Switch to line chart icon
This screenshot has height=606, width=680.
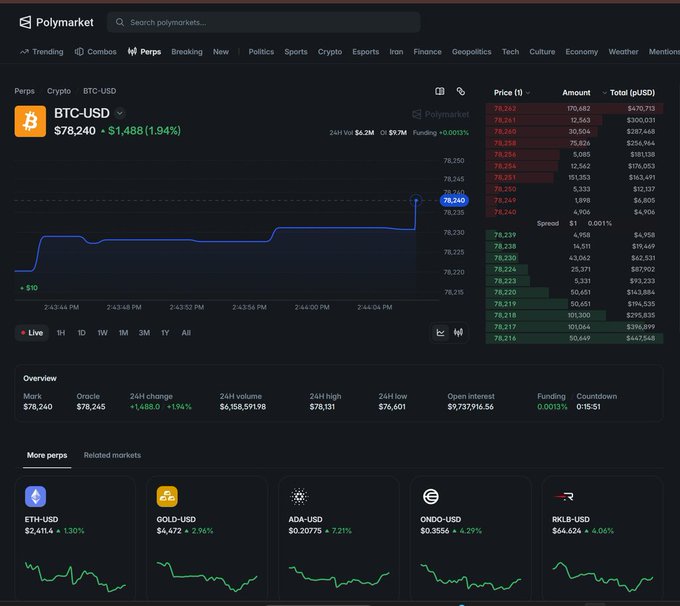click(x=441, y=333)
